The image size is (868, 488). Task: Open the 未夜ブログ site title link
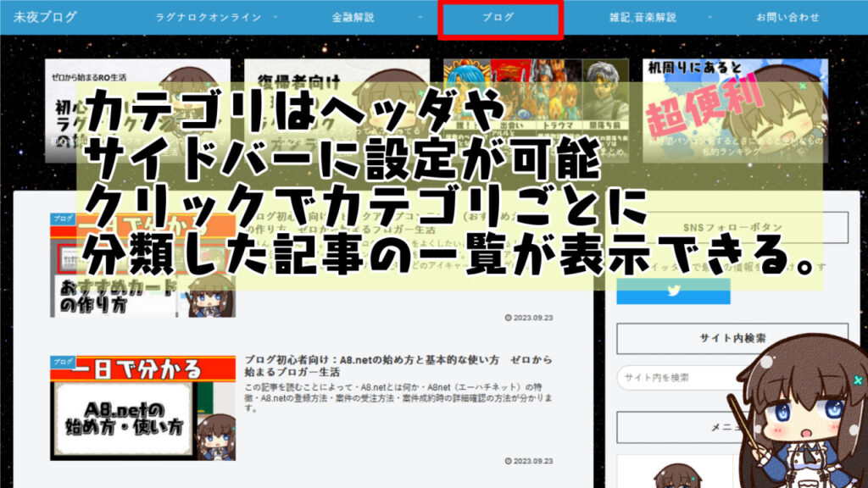point(45,17)
